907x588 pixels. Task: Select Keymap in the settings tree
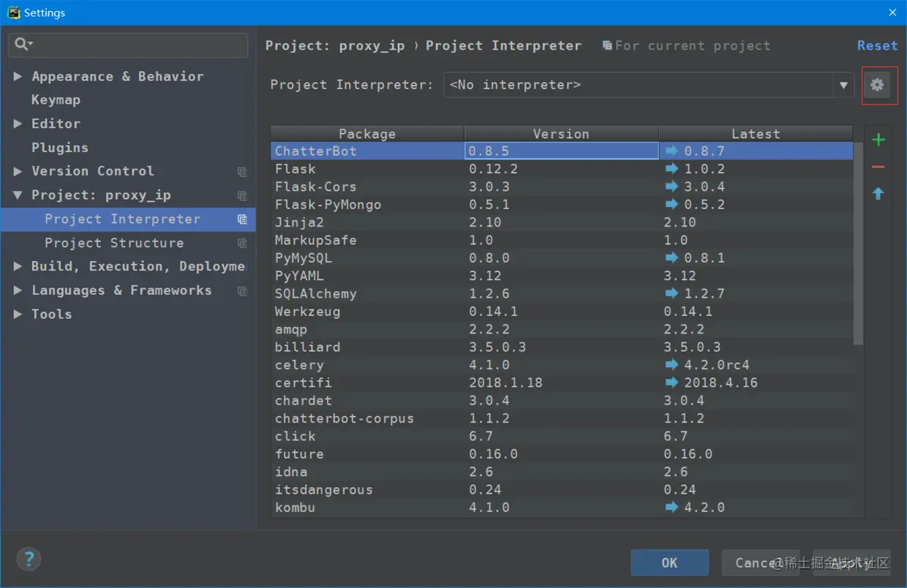click(x=56, y=100)
